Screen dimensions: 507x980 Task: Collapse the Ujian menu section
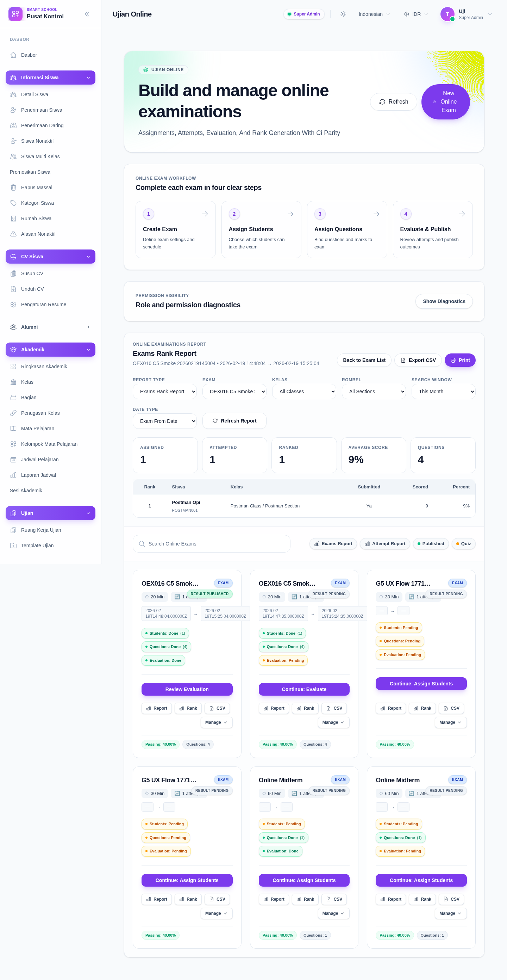(x=51, y=513)
